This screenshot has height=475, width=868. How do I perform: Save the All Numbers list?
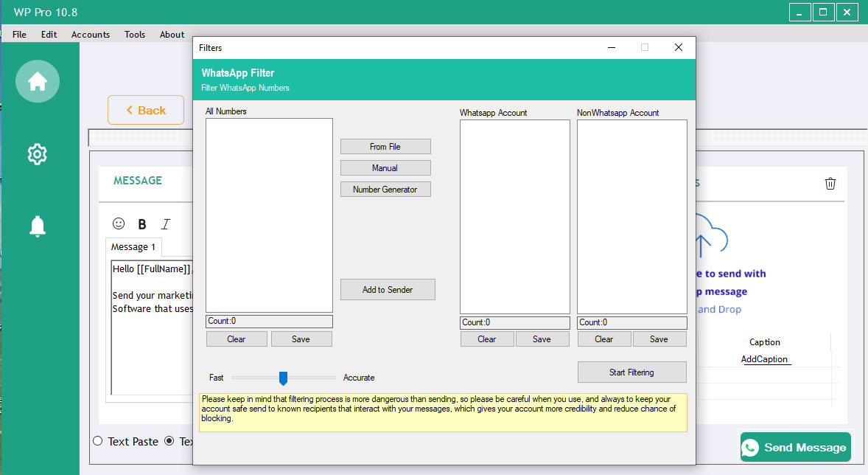click(301, 339)
